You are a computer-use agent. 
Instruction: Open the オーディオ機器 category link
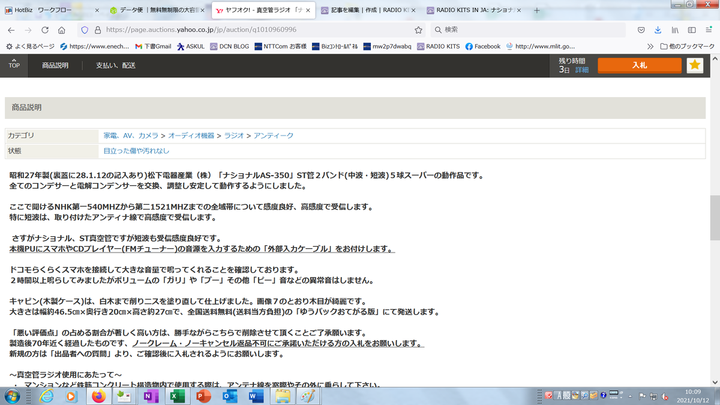pyautogui.click(x=188, y=134)
